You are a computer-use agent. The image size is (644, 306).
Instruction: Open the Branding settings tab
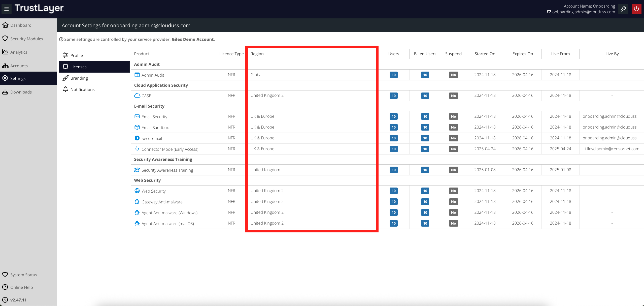click(95, 78)
